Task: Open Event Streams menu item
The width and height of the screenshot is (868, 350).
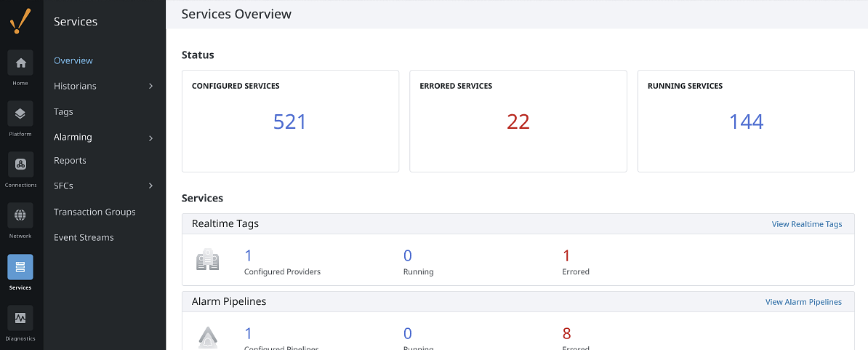Action: [84, 237]
